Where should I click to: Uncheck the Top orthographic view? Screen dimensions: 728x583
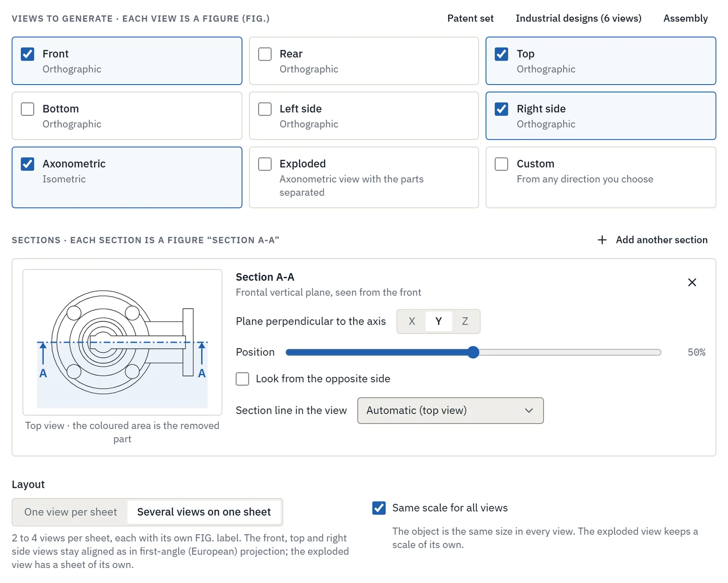tap(501, 54)
